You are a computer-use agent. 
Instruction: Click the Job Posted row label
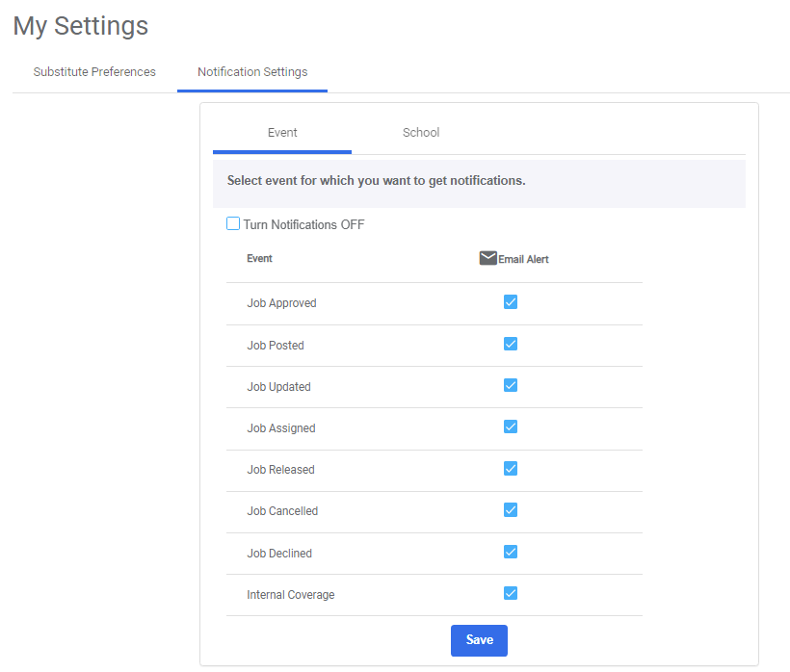[x=276, y=346]
